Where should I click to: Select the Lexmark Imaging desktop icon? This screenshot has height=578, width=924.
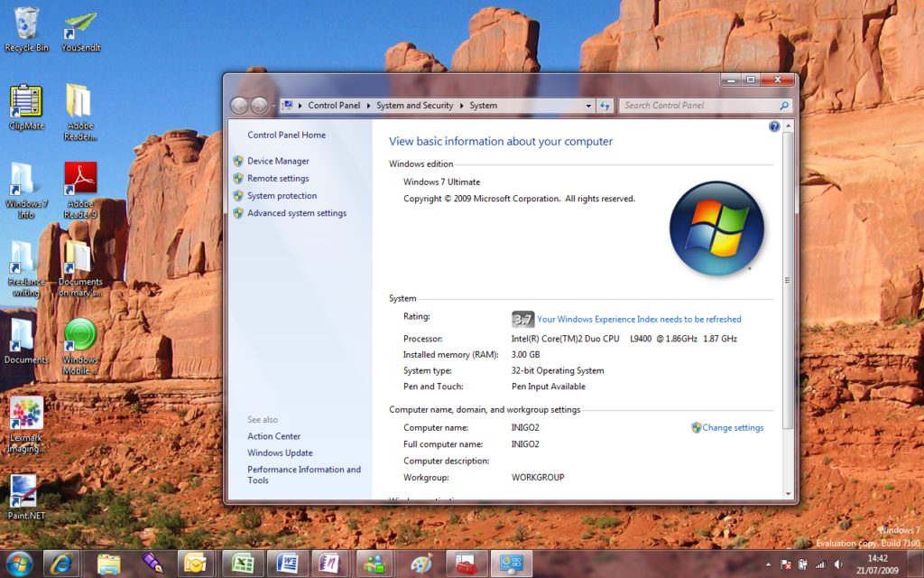click(26, 424)
